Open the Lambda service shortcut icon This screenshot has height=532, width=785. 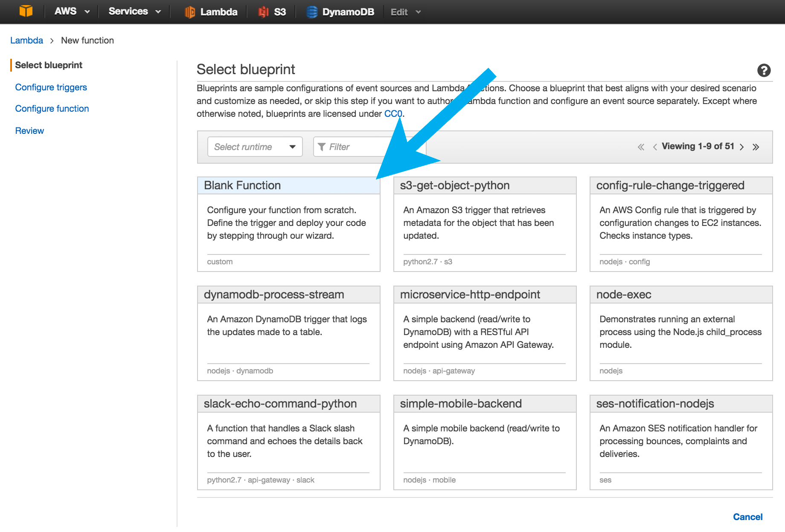tap(189, 12)
